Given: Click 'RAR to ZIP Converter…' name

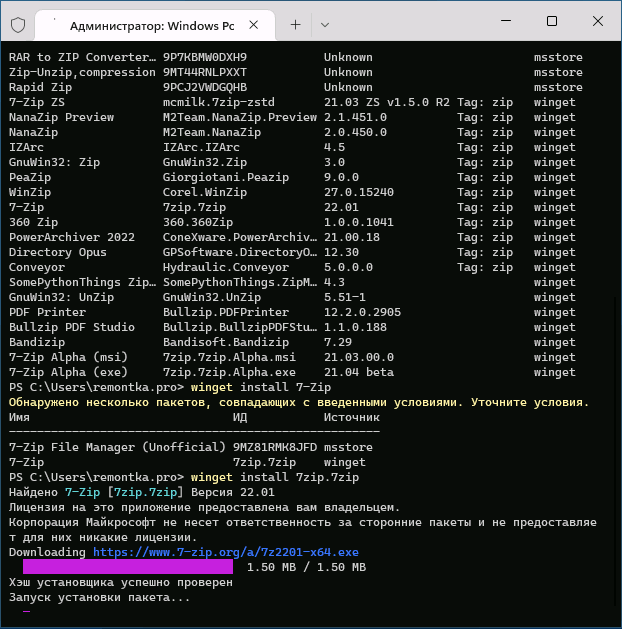Looking at the screenshot, I should pyautogui.click(x=82, y=57).
